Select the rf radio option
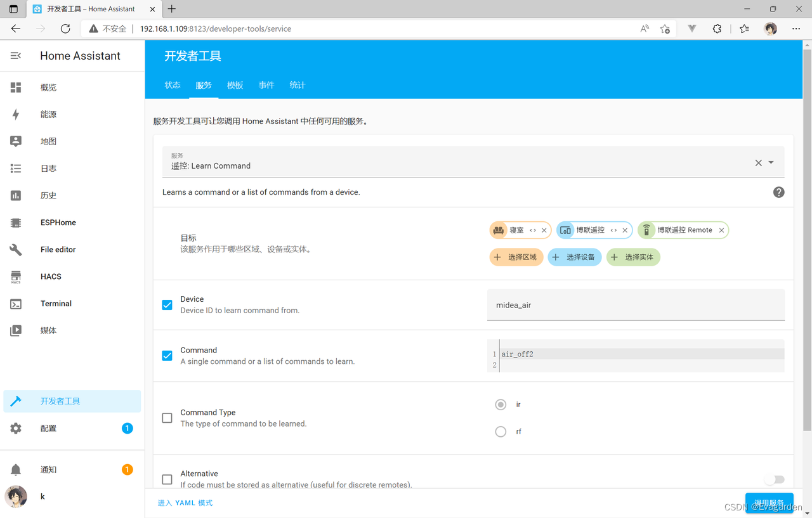 [x=501, y=432]
